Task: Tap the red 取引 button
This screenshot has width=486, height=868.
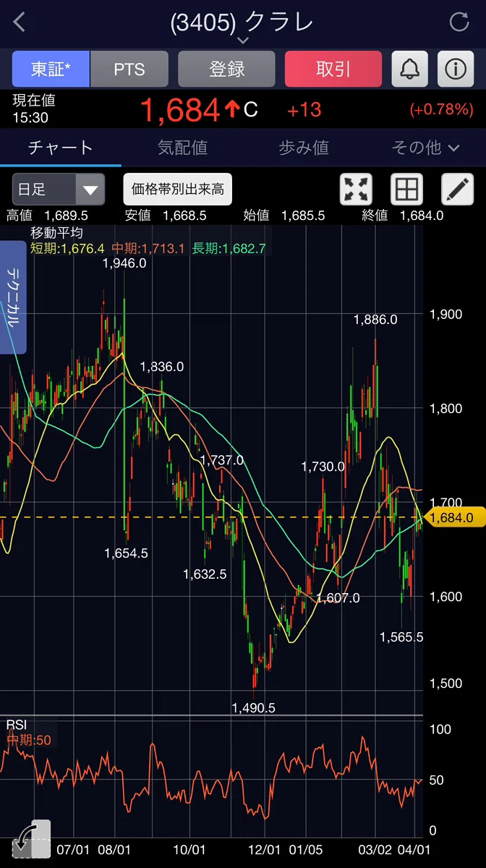Action: click(333, 69)
